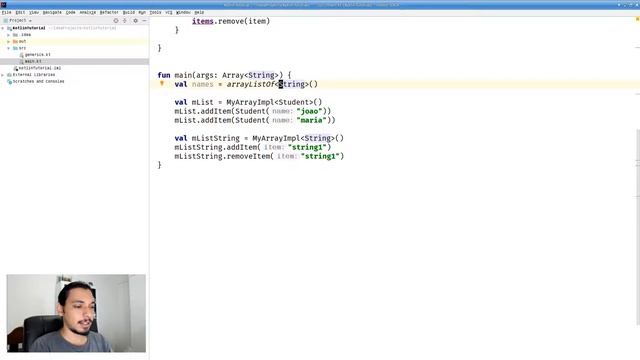Click the yellow inspection indicator at editor top-right

637,19
